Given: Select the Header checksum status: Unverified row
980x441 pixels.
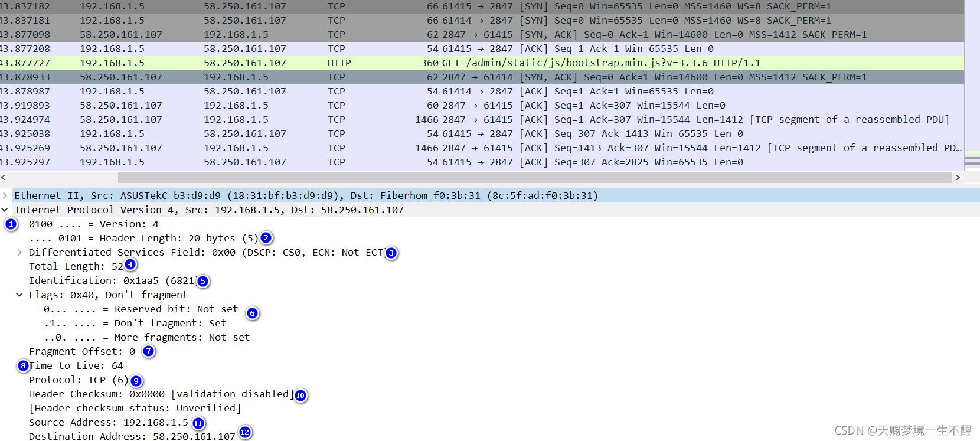Looking at the screenshot, I should point(135,408).
